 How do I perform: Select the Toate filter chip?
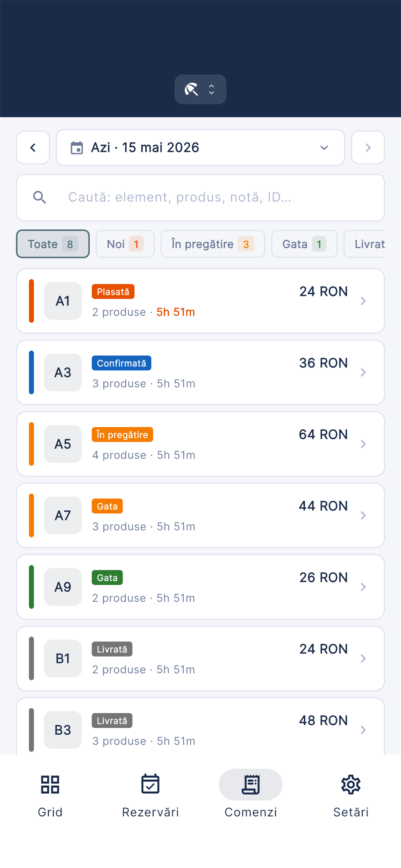(x=53, y=244)
